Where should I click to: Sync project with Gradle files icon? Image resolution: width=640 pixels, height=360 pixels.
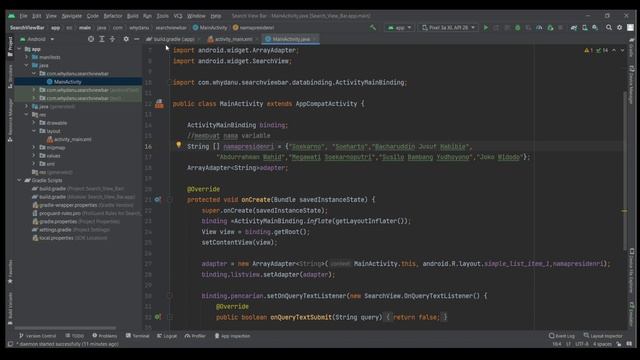(x=574, y=27)
